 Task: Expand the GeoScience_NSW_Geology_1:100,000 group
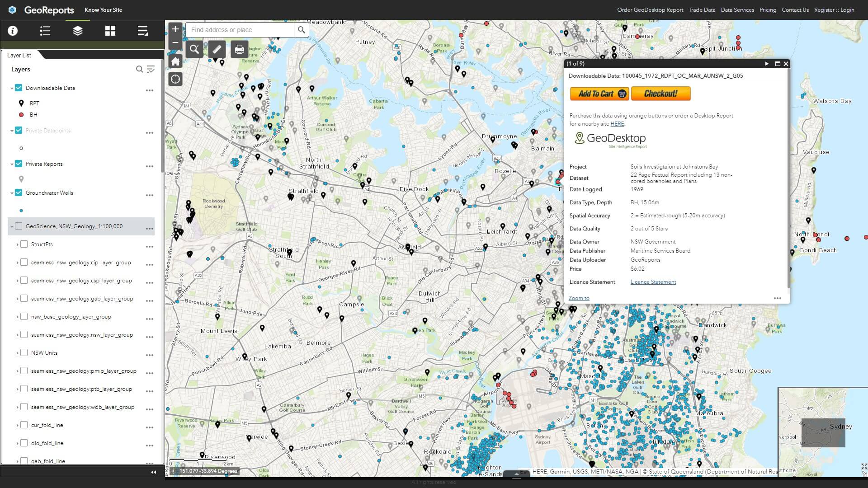[x=10, y=226]
